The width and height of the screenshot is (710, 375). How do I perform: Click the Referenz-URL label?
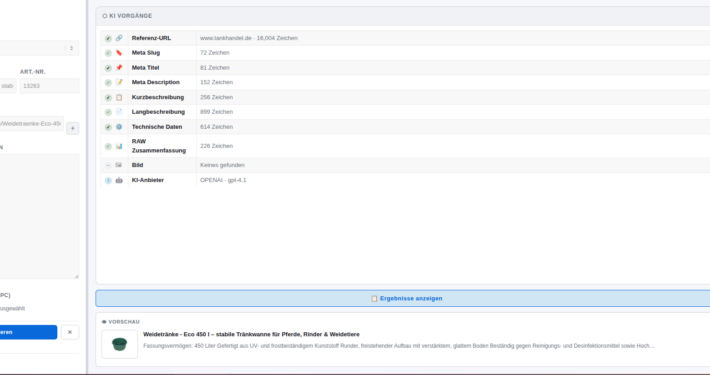click(x=151, y=38)
